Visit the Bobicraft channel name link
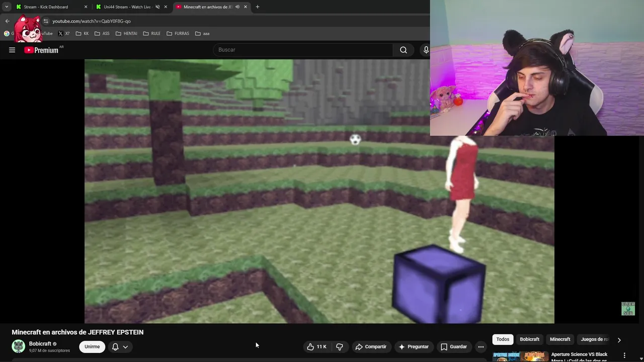 point(40,344)
